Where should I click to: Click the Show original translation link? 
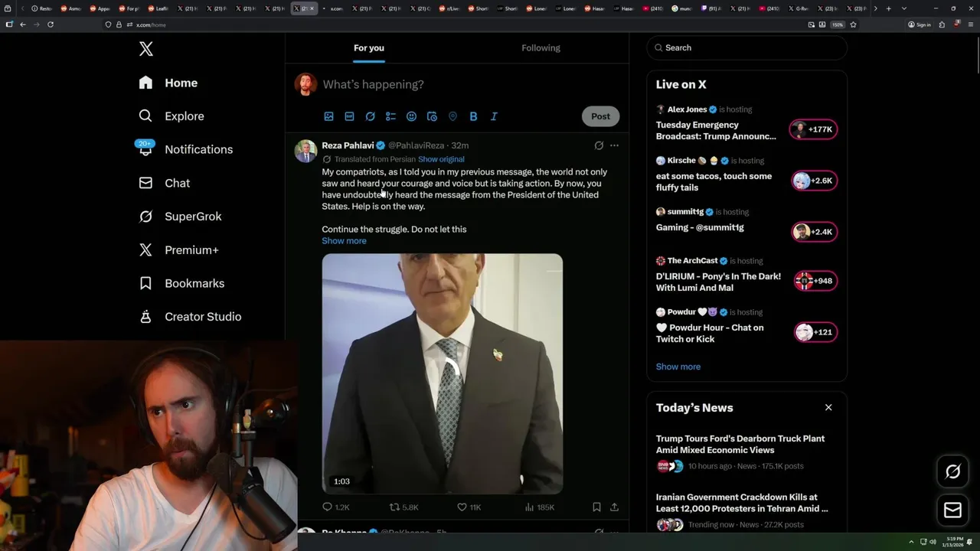441,159
